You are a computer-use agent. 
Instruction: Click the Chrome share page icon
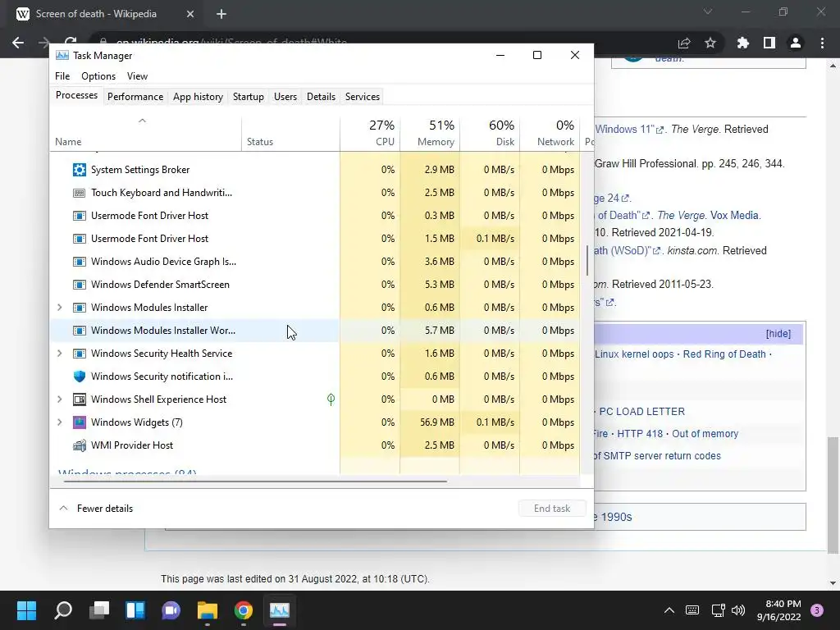(684, 43)
